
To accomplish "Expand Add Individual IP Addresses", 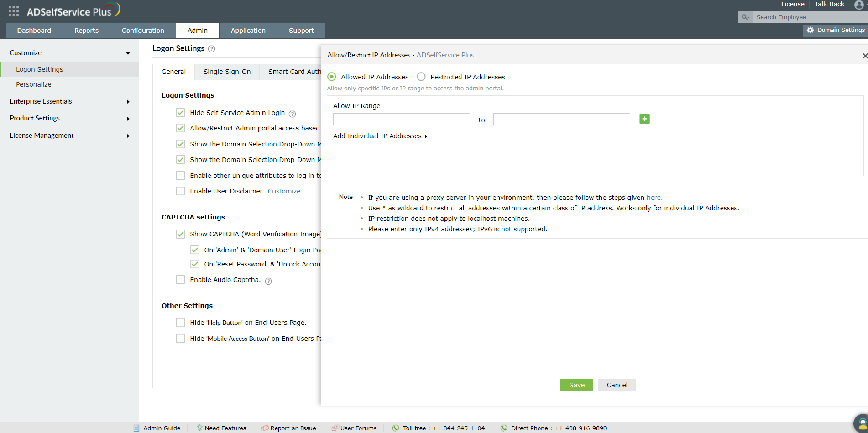I will [x=380, y=136].
